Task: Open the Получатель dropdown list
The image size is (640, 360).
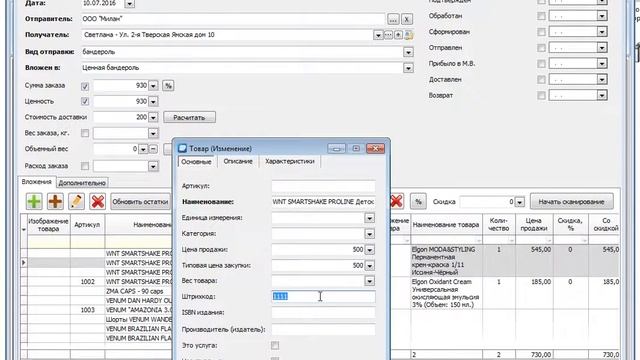Action: click(378, 35)
